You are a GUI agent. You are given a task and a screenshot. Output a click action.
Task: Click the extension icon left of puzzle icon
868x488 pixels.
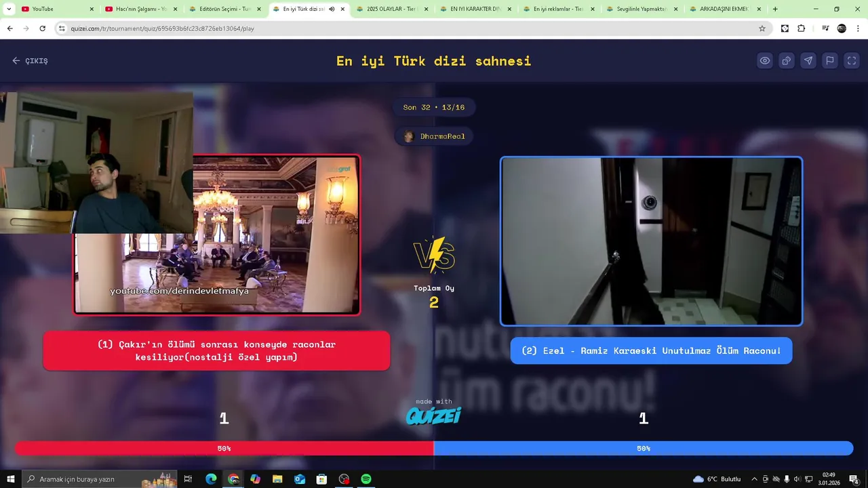pyautogui.click(x=785, y=28)
